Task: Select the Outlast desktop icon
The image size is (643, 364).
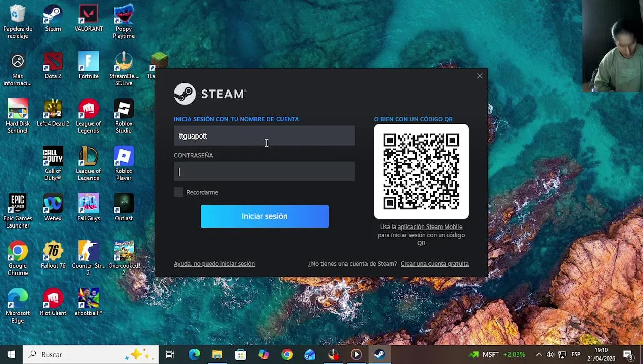Action: pos(124,208)
